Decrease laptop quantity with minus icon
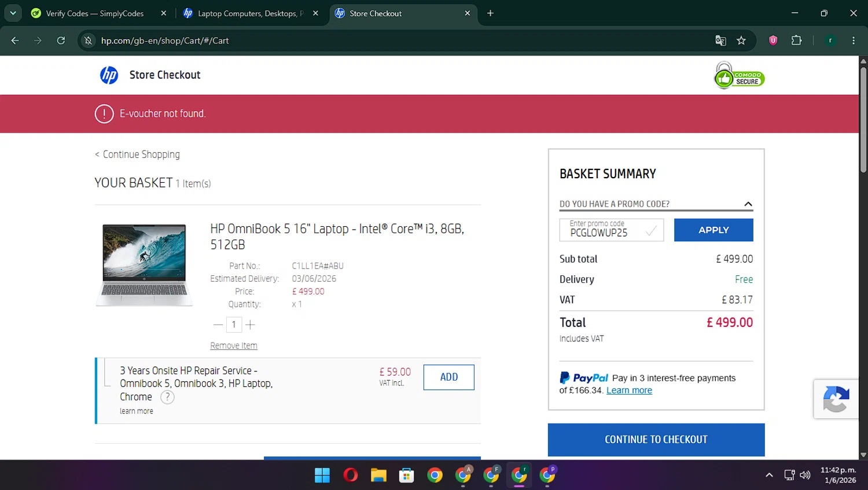Screen dimensions: 868x490 pyautogui.click(x=218, y=325)
